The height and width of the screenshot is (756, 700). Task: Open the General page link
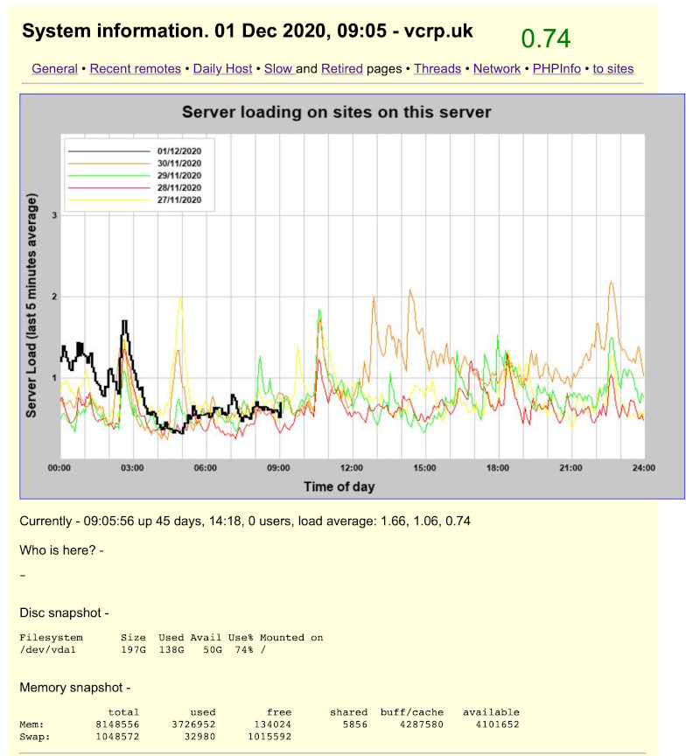tap(54, 68)
